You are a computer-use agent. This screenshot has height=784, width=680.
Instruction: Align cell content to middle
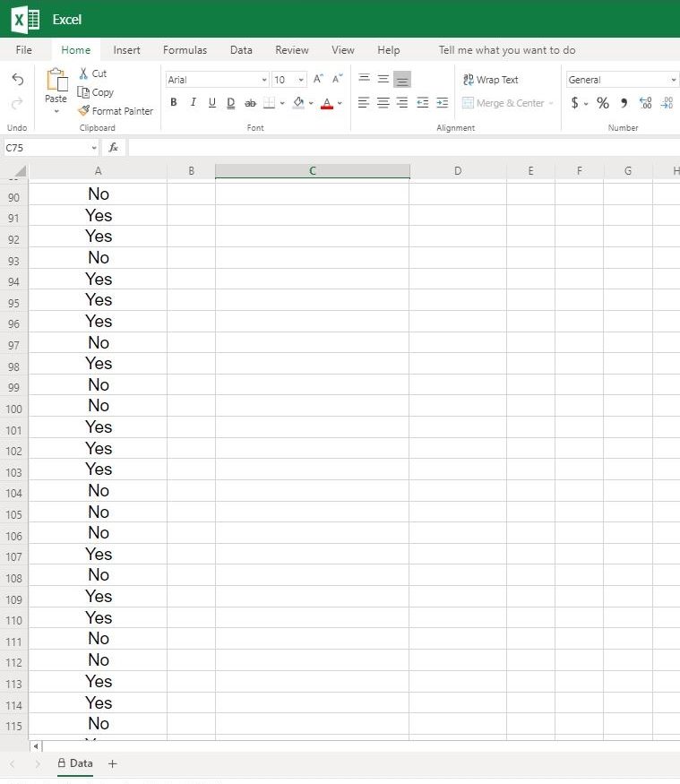pyautogui.click(x=383, y=79)
